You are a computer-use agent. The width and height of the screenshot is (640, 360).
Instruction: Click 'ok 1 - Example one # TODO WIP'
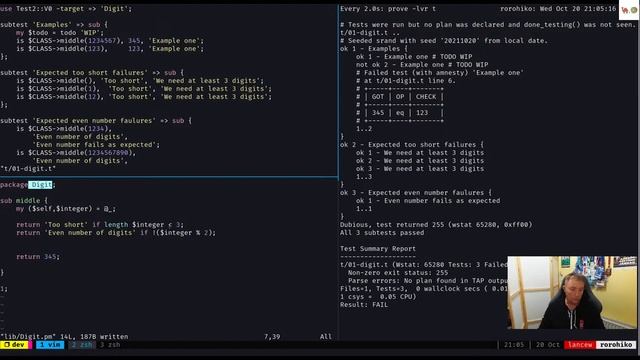pyautogui.click(x=414, y=57)
